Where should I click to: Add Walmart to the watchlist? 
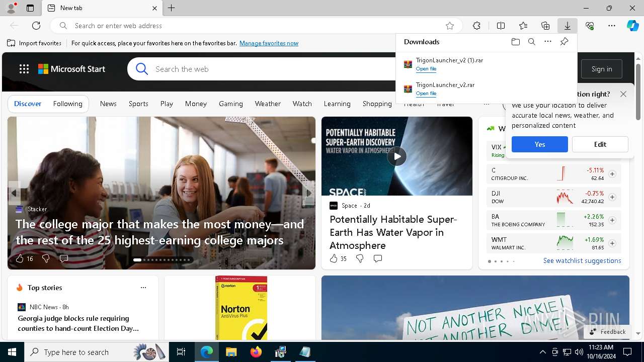click(x=612, y=243)
